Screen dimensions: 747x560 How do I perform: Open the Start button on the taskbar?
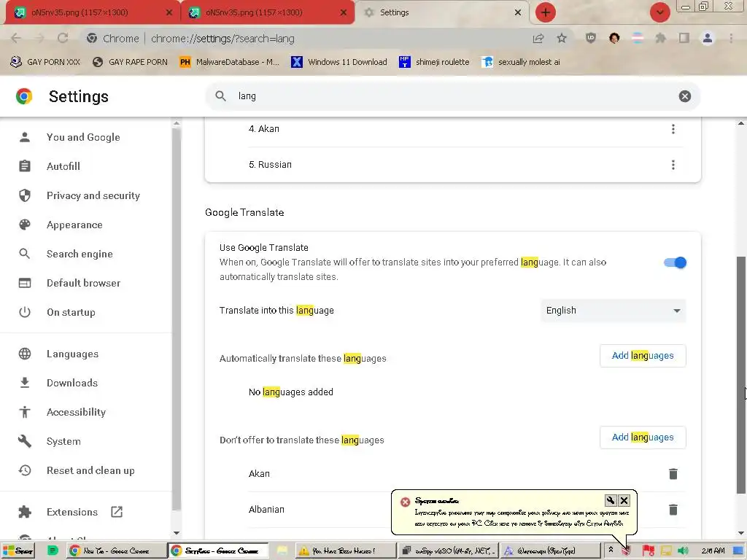(18, 551)
